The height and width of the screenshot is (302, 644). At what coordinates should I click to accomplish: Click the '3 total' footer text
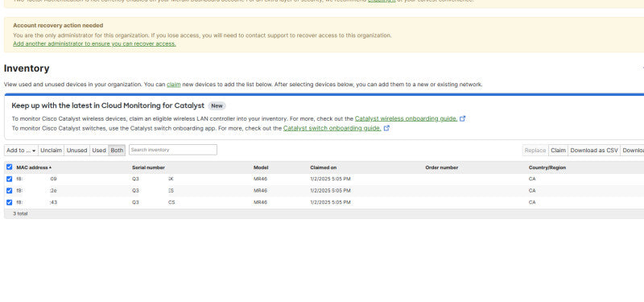(20, 213)
